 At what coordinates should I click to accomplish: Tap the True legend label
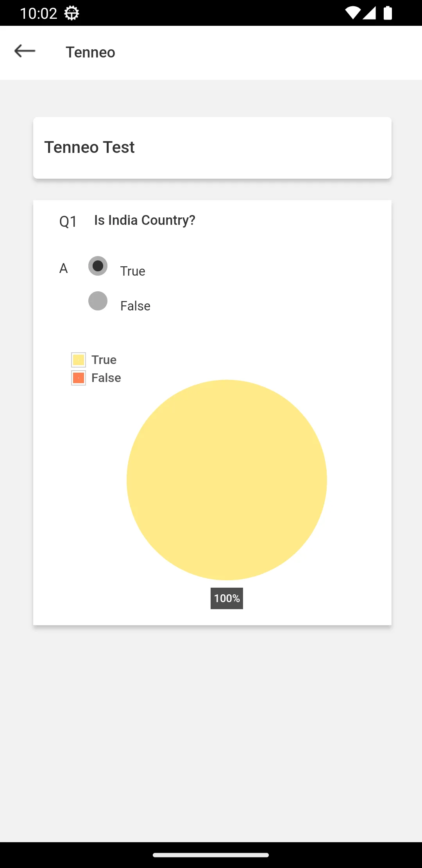pyautogui.click(x=104, y=360)
